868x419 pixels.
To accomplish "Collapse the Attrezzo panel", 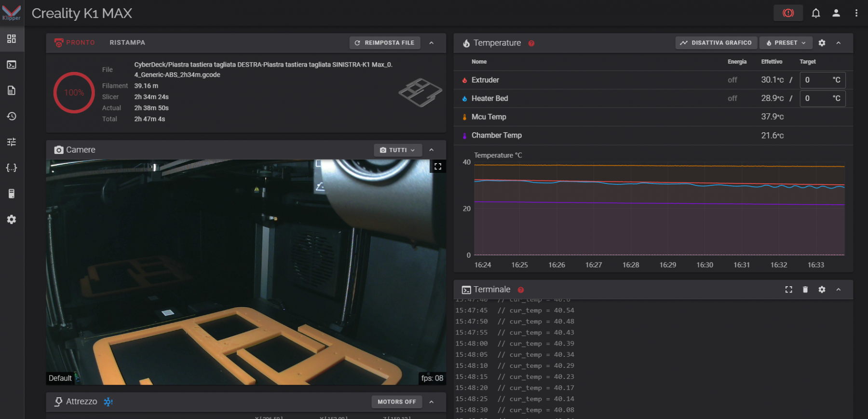I will pos(432,402).
